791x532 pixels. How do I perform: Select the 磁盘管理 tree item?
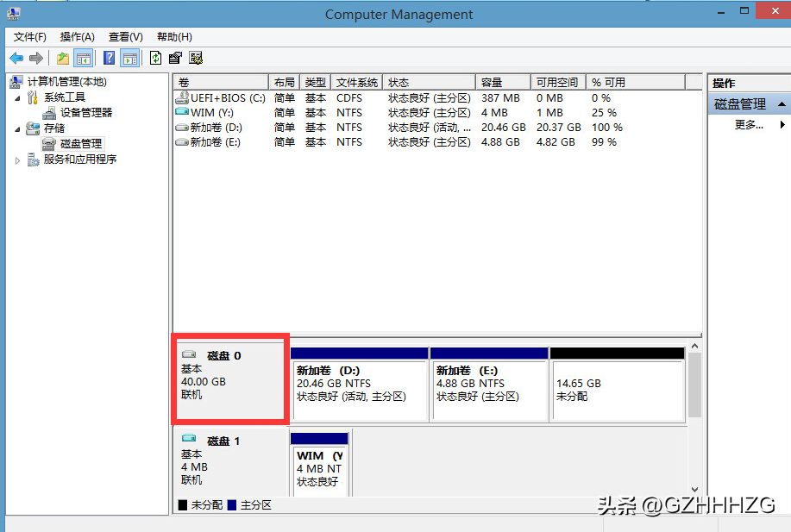point(81,144)
